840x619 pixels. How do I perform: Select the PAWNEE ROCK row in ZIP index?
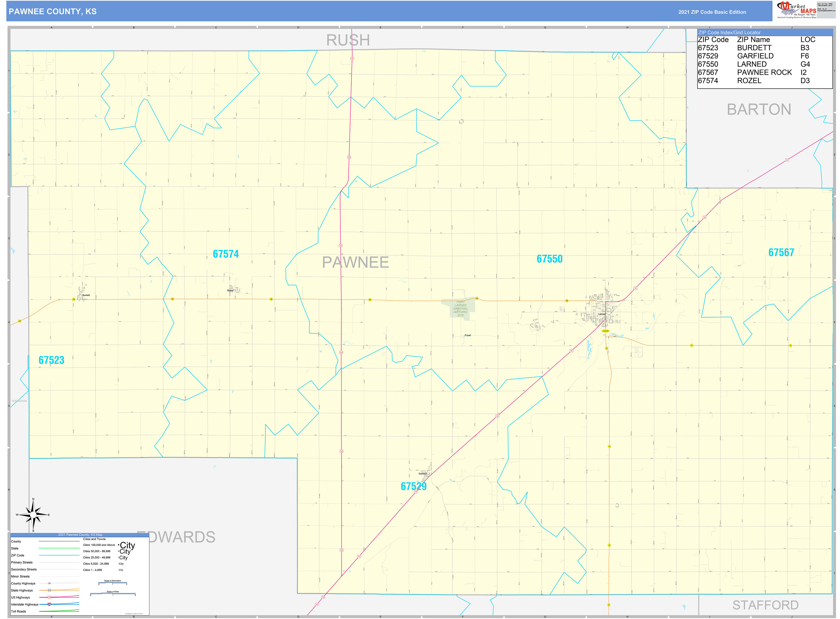click(x=764, y=72)
